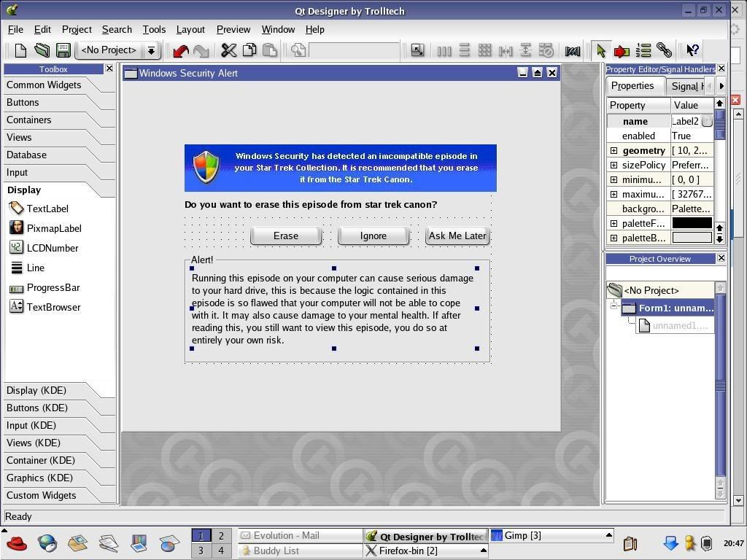
Task: Select the Set Buddy chain tool
Action: coord(664,50)
